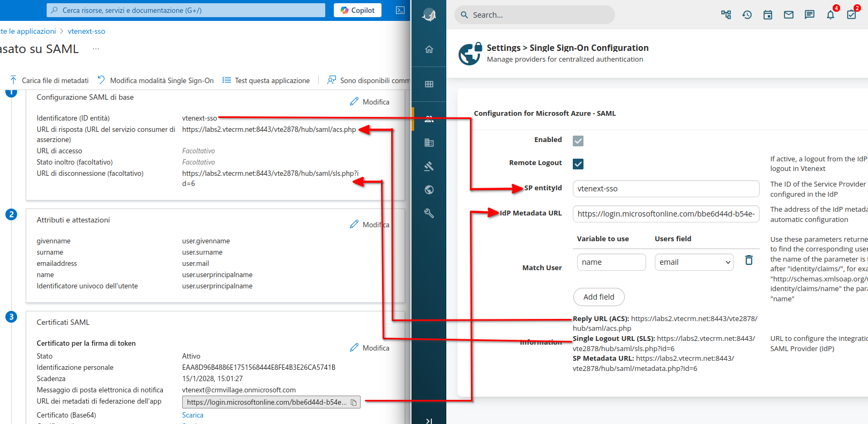Image resolution: width=868 pixels, height=424 pixels.
Task: Click the vtenext Search field
Action: point(535,15)
